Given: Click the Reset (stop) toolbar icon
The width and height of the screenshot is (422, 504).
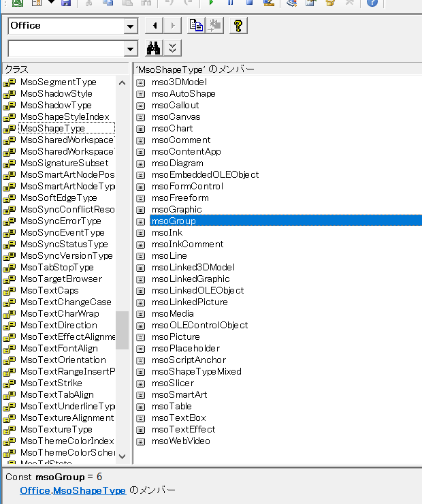Looking at the screenshot, I should (x=250, y=2).
